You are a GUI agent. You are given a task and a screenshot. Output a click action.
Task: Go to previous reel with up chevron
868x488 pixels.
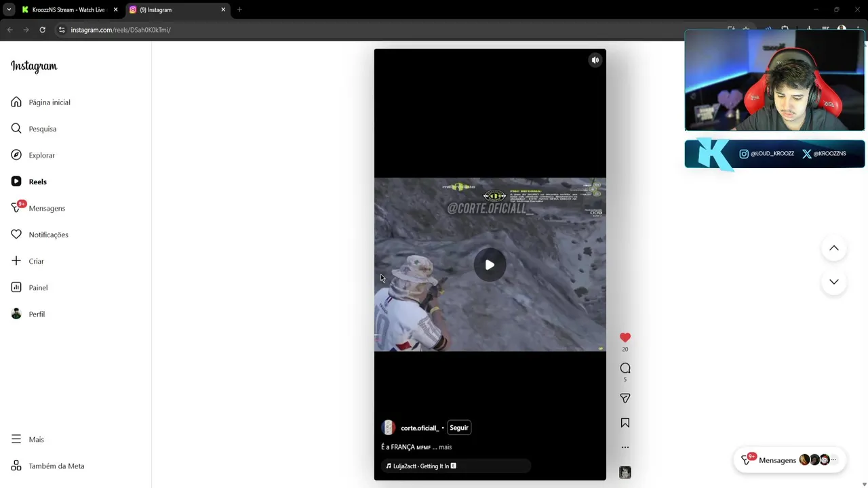(x=834, y=248)
